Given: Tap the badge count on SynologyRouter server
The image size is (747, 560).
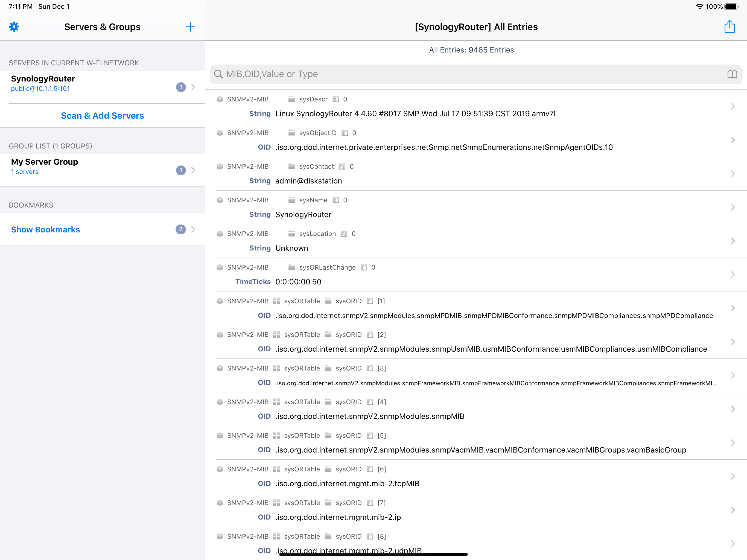Looking at the screenshot, I should (181, 87).
